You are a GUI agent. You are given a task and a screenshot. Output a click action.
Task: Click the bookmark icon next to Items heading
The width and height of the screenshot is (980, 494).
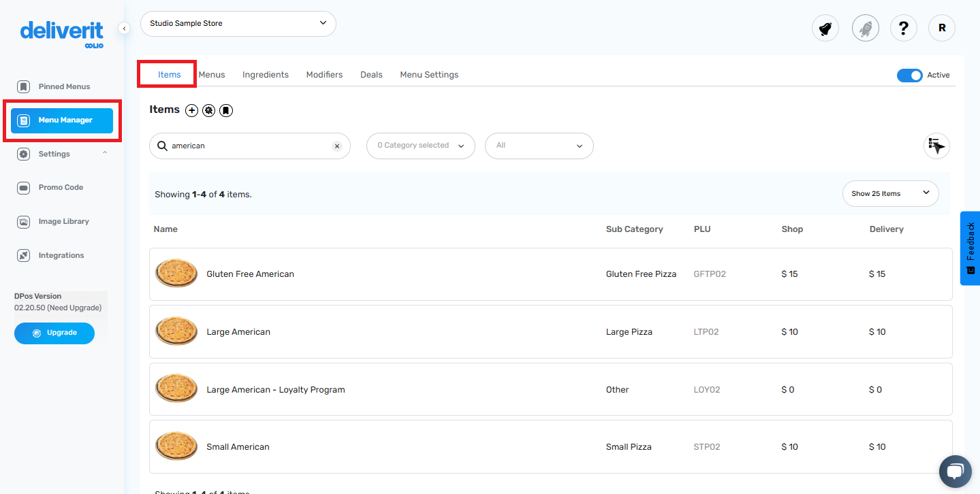[x=226, y=110]
